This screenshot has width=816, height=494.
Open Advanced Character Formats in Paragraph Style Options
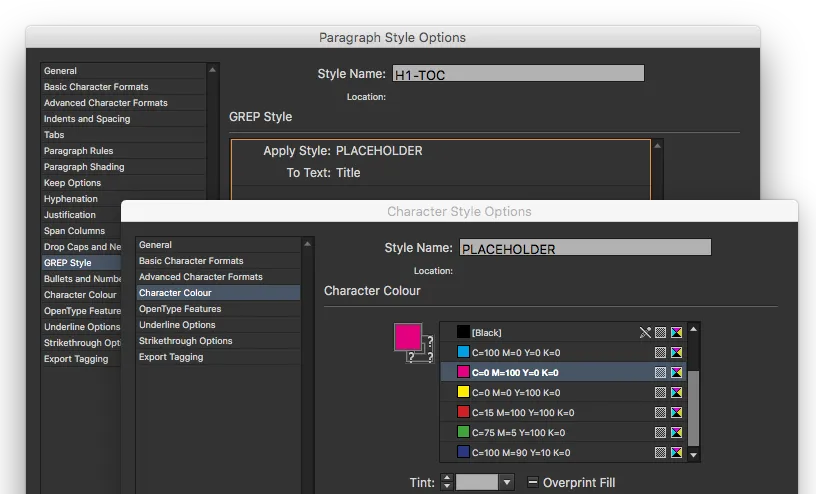click(123, 103)
